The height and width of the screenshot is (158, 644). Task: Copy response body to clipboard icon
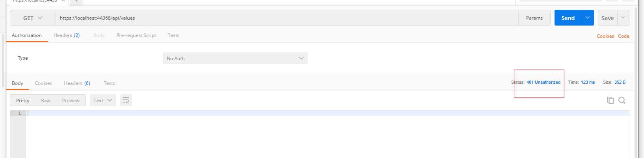[x=610, y=100]
